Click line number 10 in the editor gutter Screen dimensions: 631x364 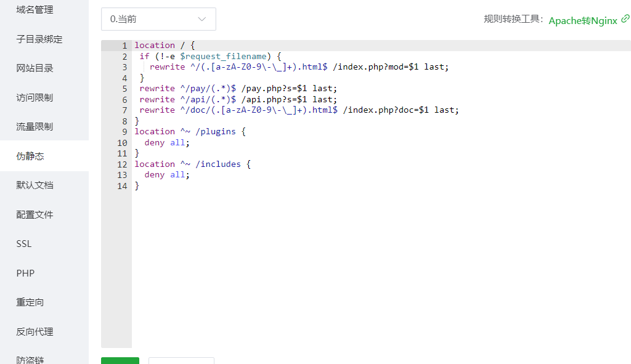[x=122, y=143]
